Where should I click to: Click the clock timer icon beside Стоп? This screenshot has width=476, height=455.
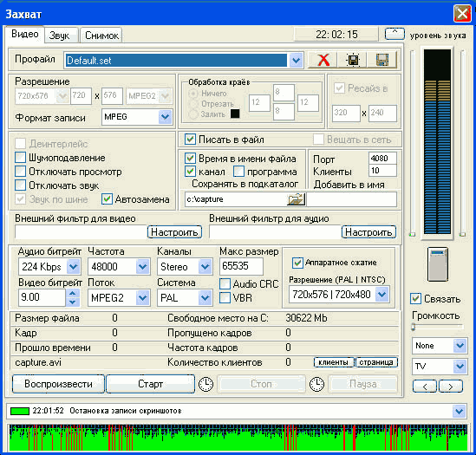316,384
